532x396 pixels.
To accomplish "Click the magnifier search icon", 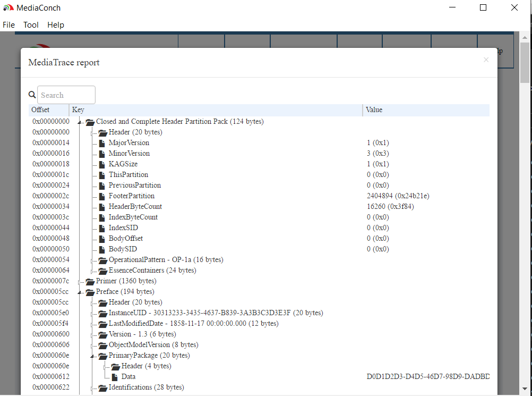I will click(32, 95).
